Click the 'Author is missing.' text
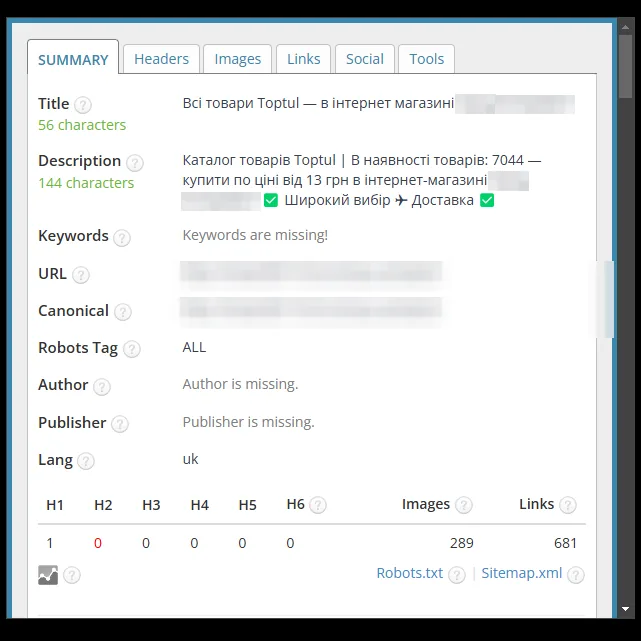The image size is (641, 641). tap(240, 384)
